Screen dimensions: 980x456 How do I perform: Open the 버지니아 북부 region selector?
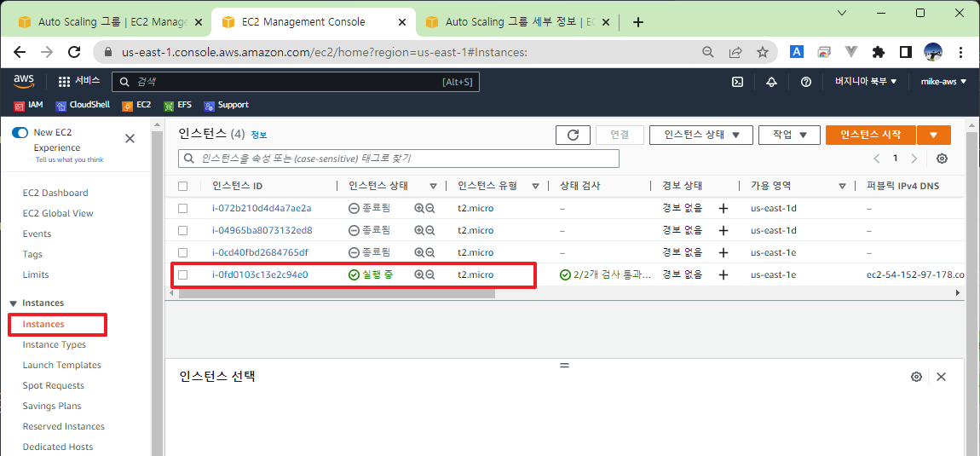pos(866,81)
